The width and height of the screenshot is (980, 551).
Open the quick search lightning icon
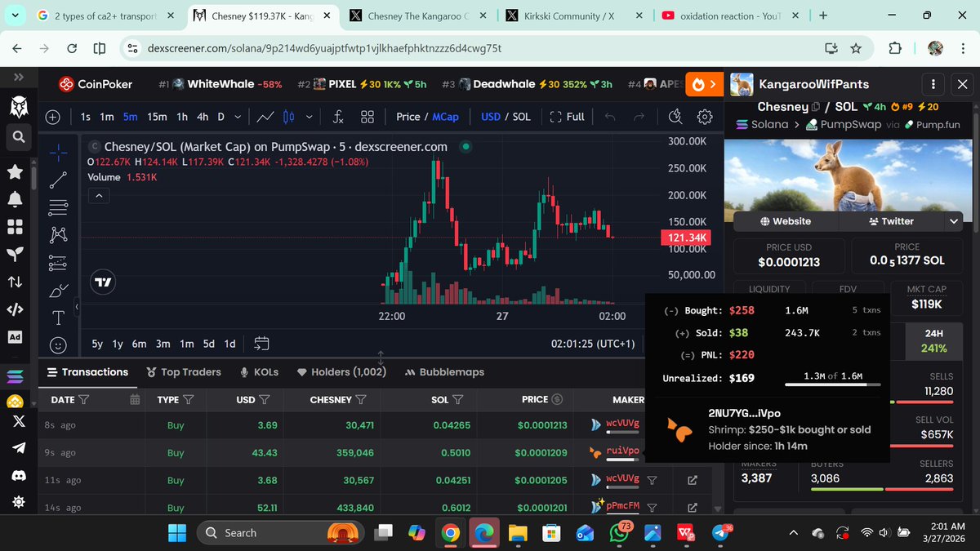click(x=675, y=117)
